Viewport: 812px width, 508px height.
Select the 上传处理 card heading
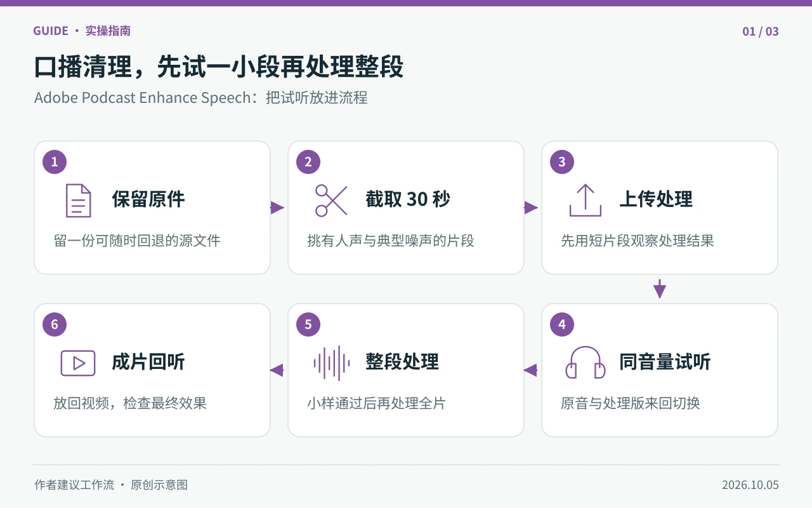point(656,199)
